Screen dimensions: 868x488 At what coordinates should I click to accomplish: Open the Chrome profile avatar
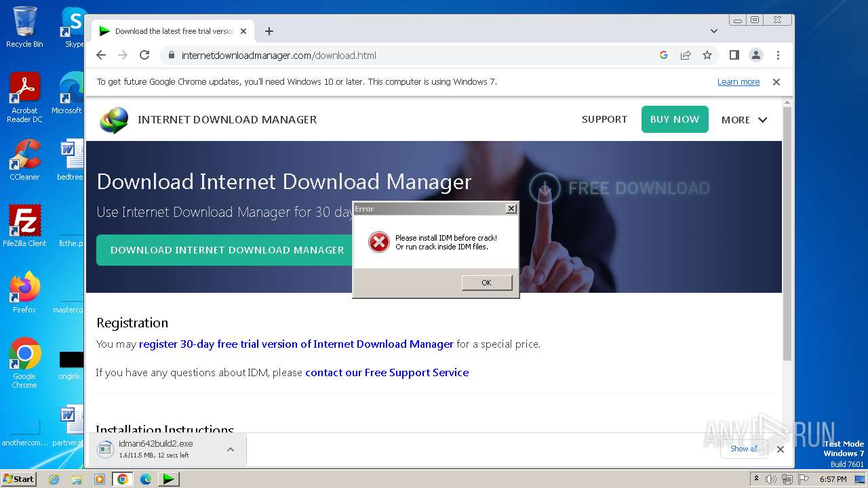(756, 55)
